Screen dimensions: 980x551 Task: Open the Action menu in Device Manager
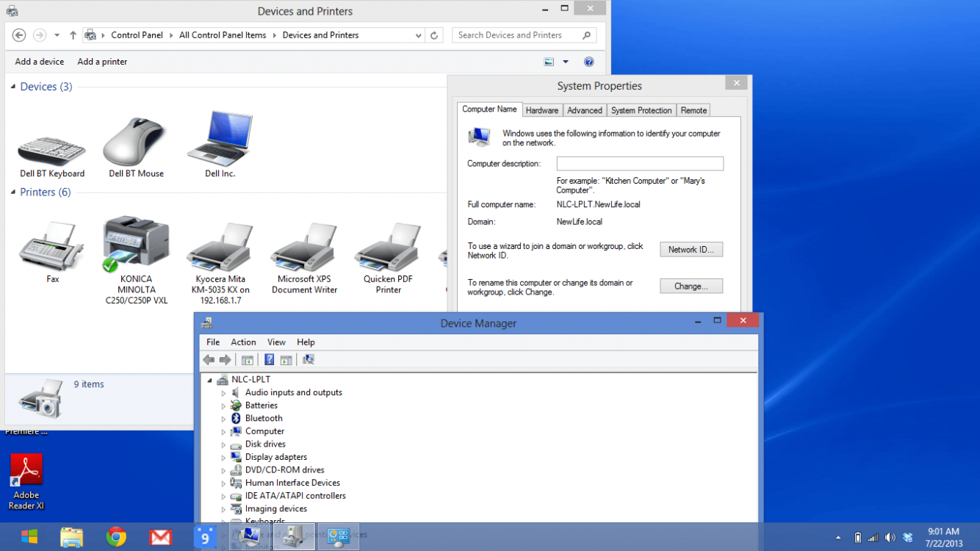pos(243,342)
